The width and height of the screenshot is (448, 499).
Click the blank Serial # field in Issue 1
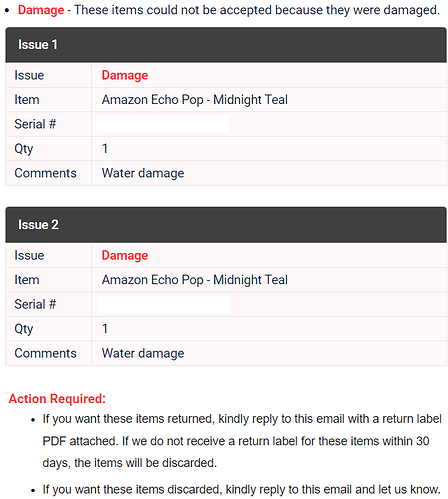[x=162, y=124]
